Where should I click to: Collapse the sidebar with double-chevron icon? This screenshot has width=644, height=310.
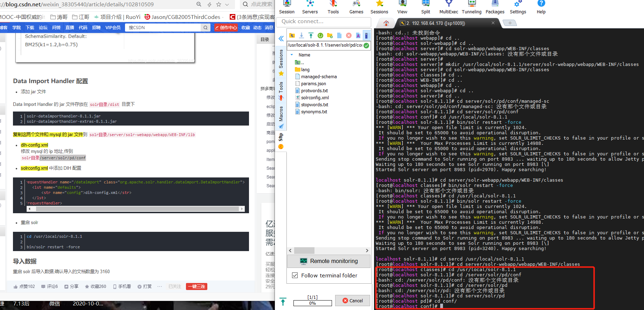(x=281, y=39)
